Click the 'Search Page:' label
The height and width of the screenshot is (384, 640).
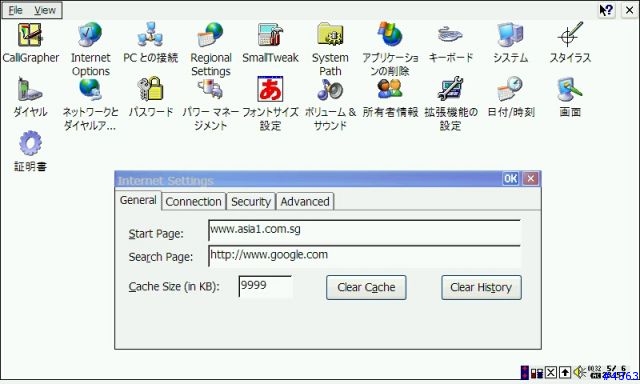[x=161, y=257]
